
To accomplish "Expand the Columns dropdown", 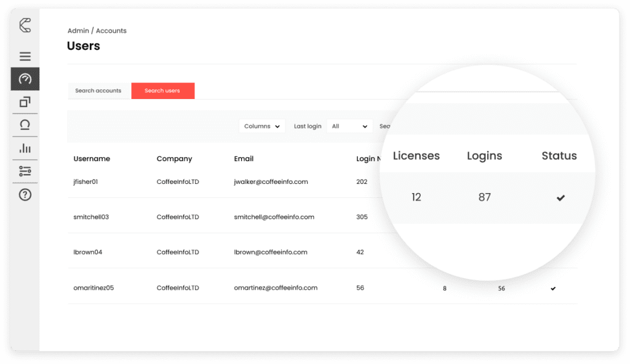I will click(262, 126).
